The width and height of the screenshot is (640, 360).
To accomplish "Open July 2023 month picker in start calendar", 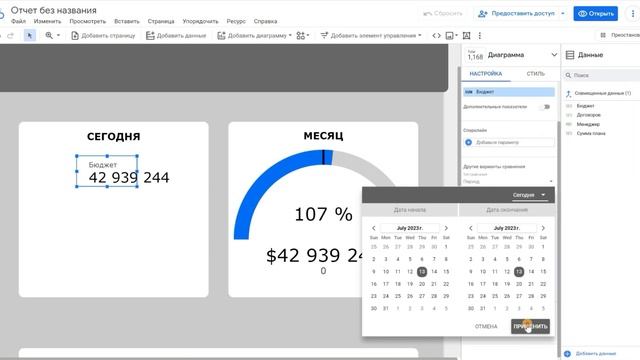I will (410, 228).
